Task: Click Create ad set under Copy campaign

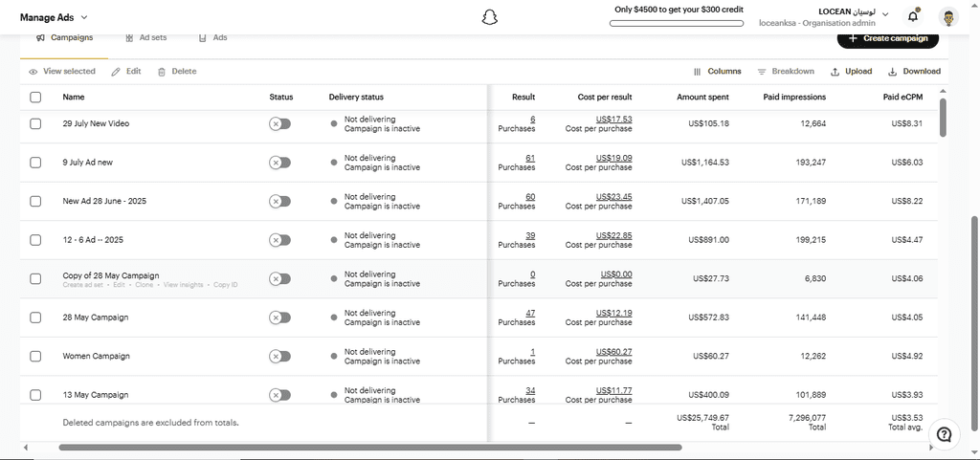Action: [85, 285]
